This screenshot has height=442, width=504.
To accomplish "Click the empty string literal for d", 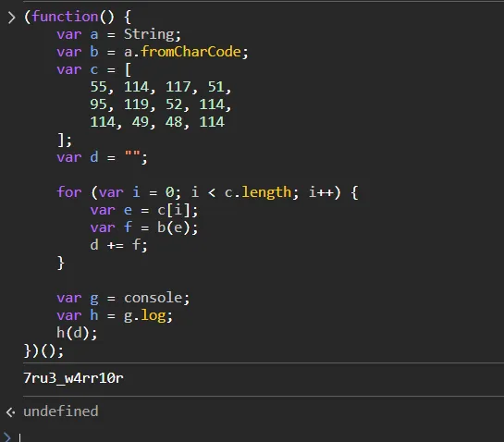I will pyautogui.click(x=132, y=156).
